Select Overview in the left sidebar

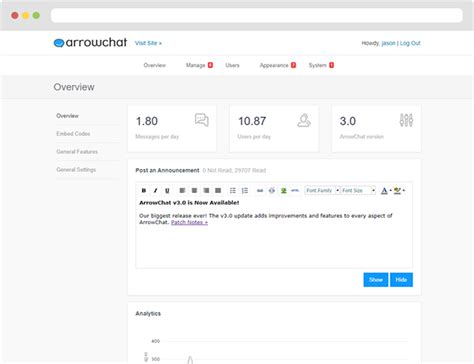[x=67, y=116]
